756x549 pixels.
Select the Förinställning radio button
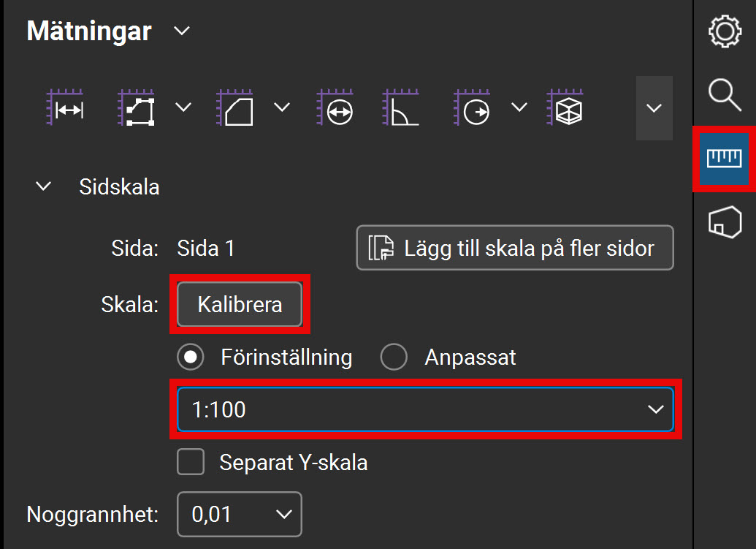click(190, 357)
